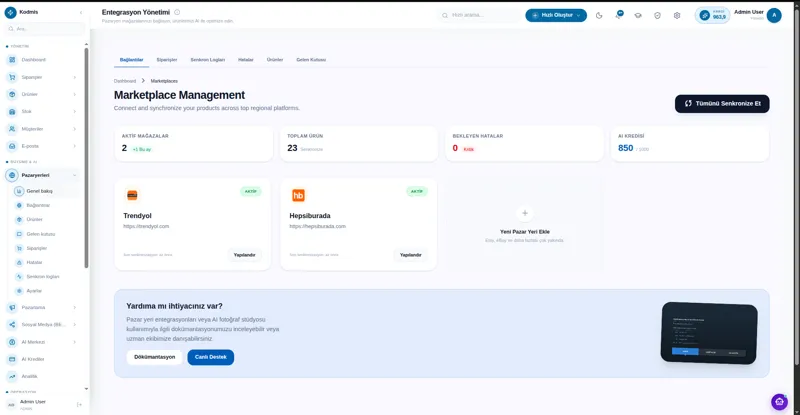Expand the Siparişler sidebar menu chevron
Viewport: 800px width, 415px height.
click(x=74, y=77)
